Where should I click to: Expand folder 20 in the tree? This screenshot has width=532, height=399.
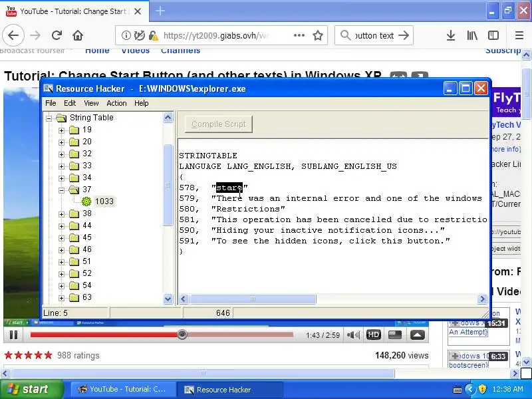[61, 142]
